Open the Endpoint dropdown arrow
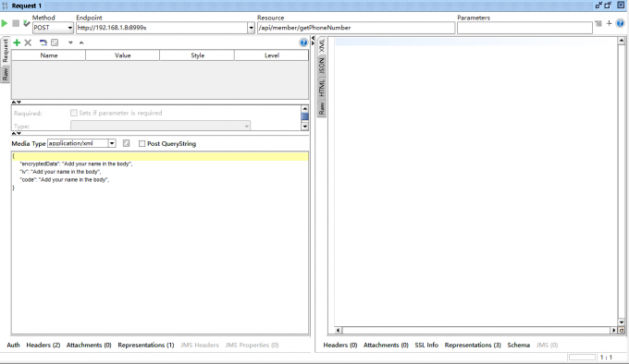 251,28
